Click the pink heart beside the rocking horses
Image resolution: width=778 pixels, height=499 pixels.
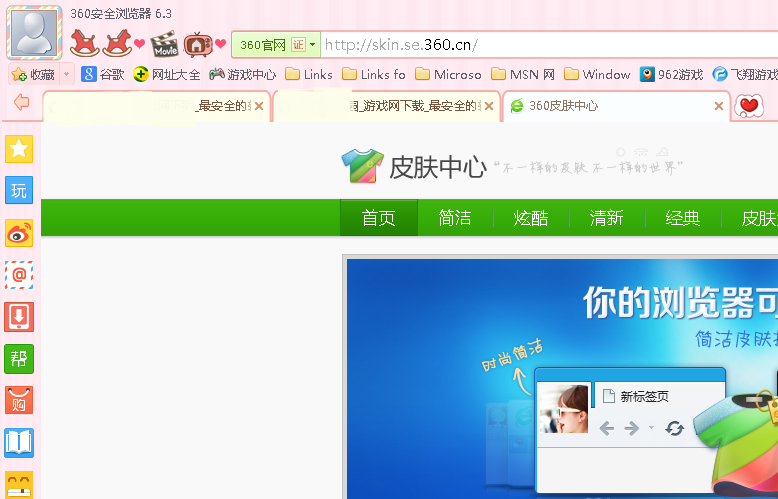tap(140, 44)
